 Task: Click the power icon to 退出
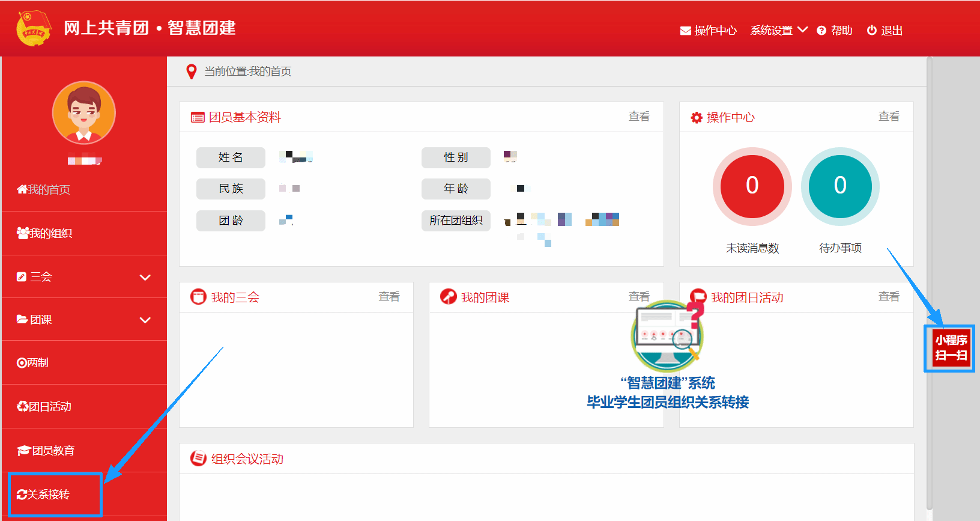click(x=872, y=30)
